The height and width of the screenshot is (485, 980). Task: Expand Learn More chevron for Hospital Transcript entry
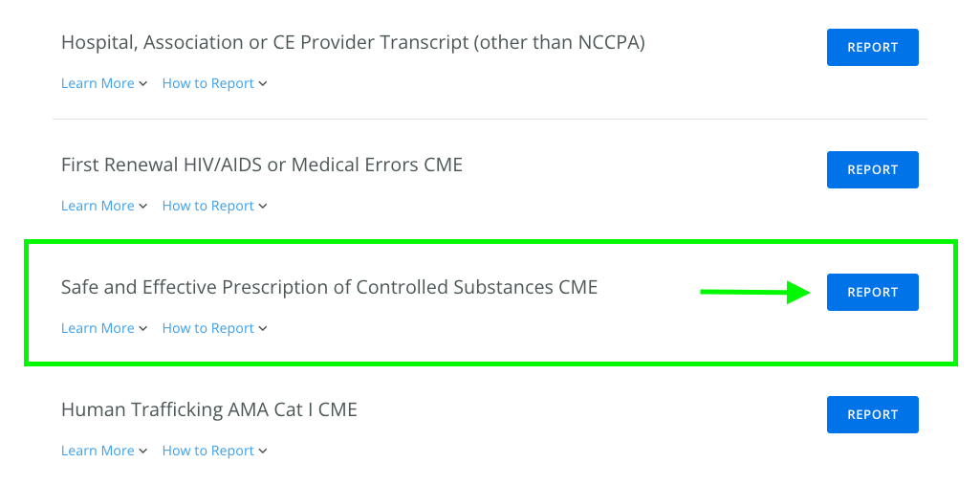click(143, 84)
